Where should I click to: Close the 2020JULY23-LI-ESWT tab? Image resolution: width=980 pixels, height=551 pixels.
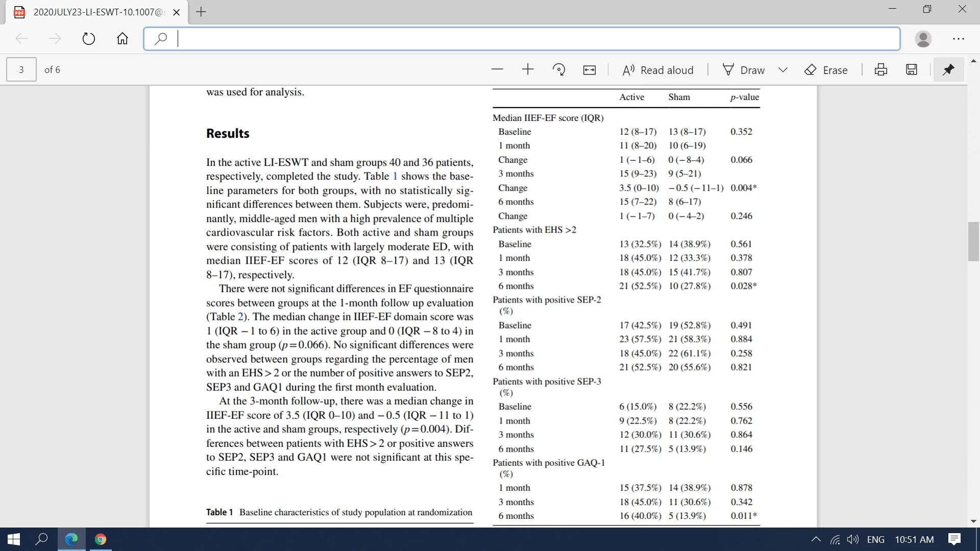click(x=177, y=12)
